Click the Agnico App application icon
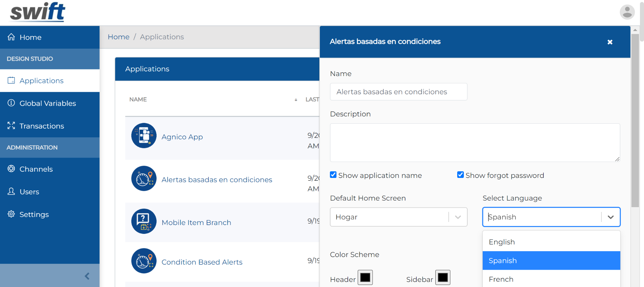Image resolution: width=644 pixels, height=287 pixels. (x=143, y=136)
